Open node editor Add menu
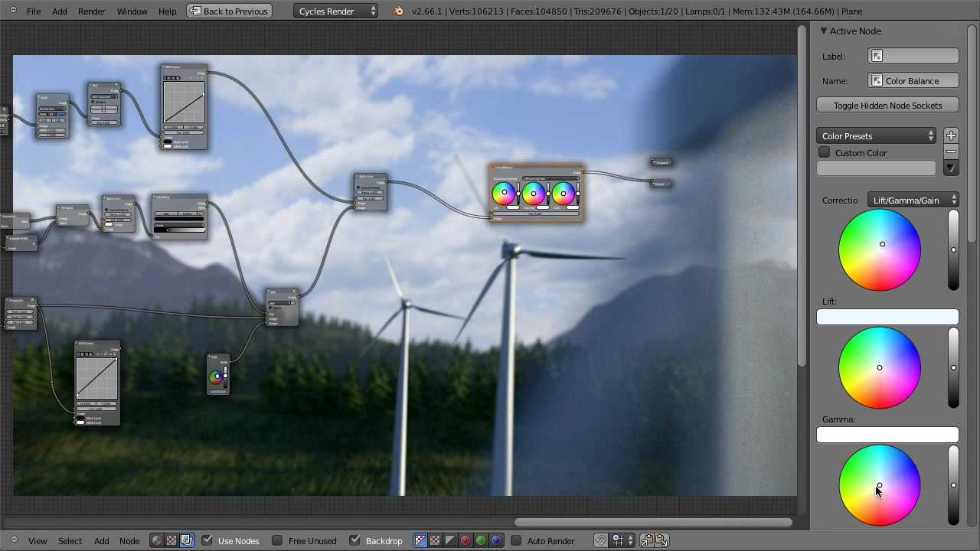The height and width of the screenshot is (551, 980). pos(101,540)
